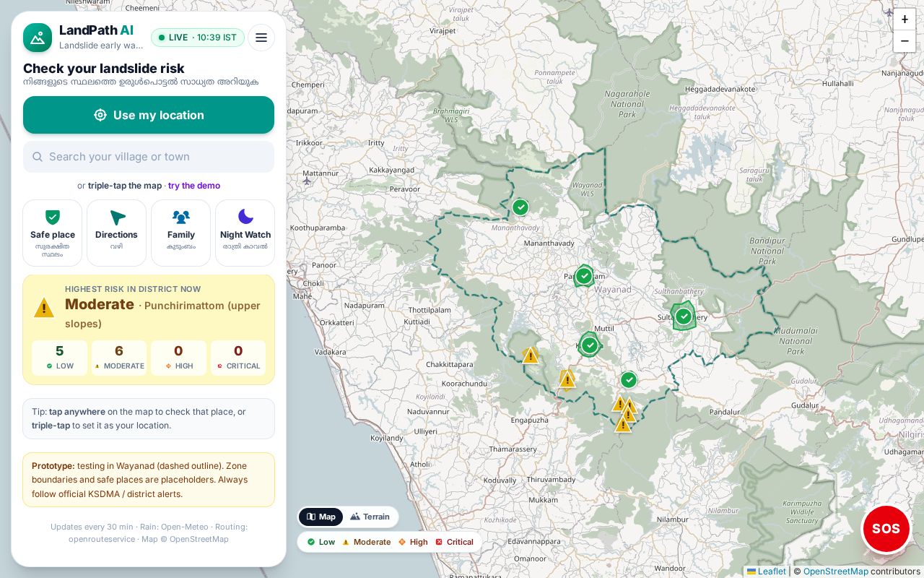Click 'Punchirimattom (upper slopes)' in the risk banner
Image resolution: width=924 pixels, height=578 pixels.
(163, 314)
